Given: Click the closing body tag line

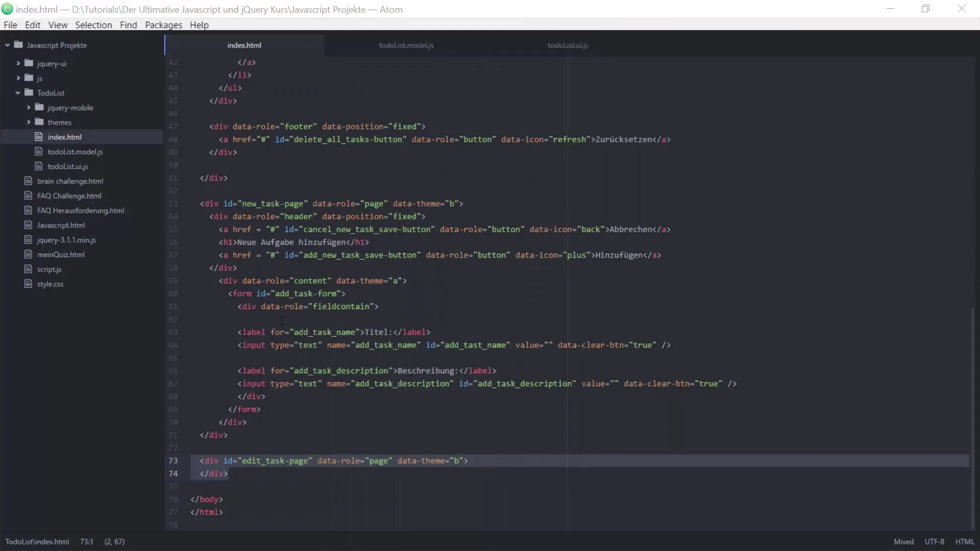Looking at the screenshot, I should click(x=207, y=499).
